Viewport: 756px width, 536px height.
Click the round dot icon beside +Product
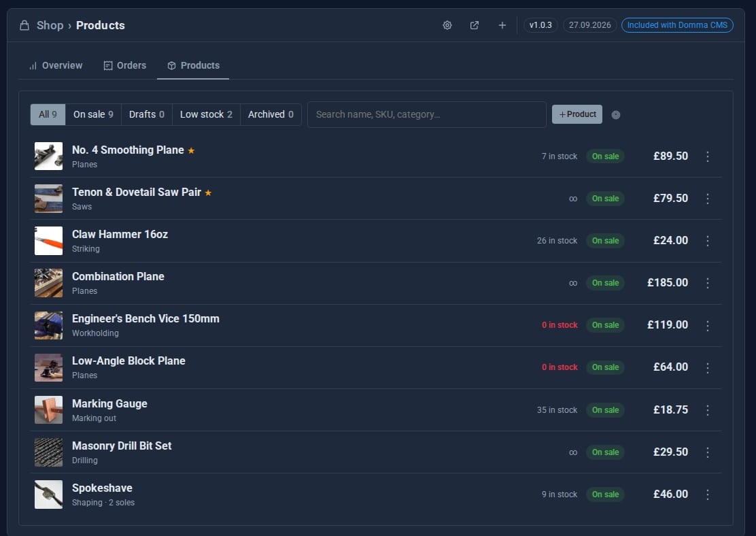click(616, 115)
